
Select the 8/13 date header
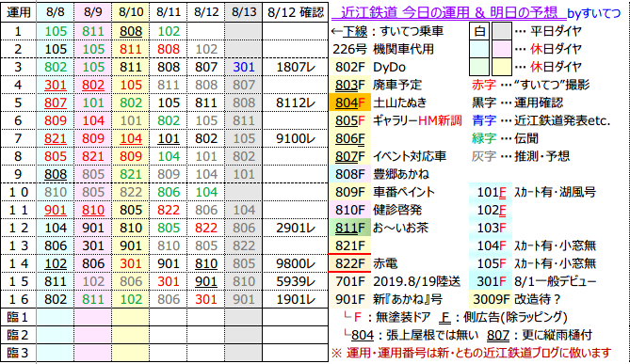point(244,12)
